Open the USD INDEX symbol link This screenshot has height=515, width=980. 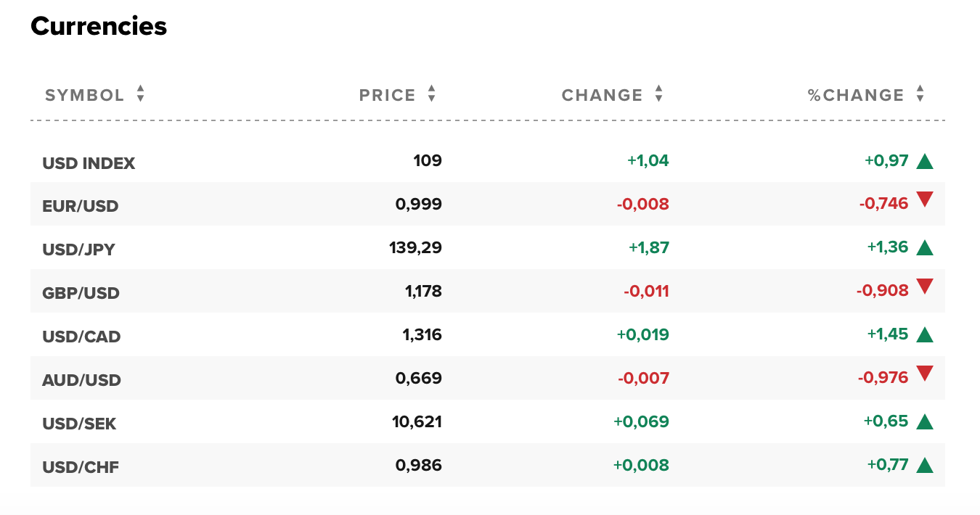pos(89,163)
